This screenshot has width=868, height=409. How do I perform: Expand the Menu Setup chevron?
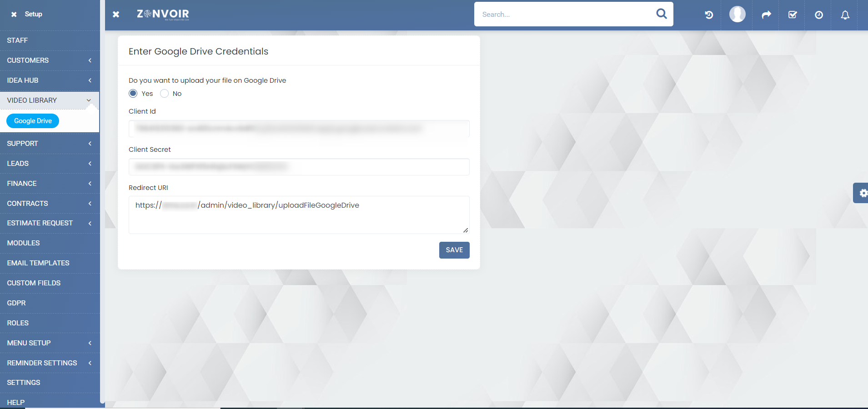90,343
